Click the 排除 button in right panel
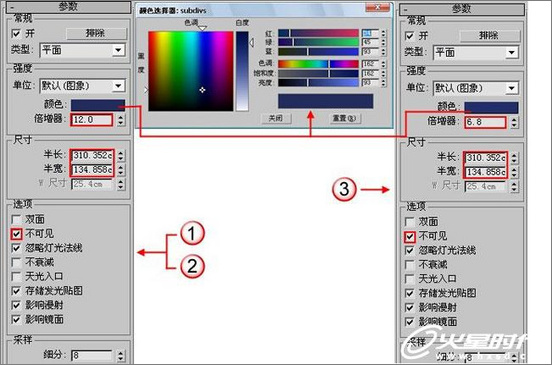Screen dimensions: 552x365 click(x=490, y=36)
